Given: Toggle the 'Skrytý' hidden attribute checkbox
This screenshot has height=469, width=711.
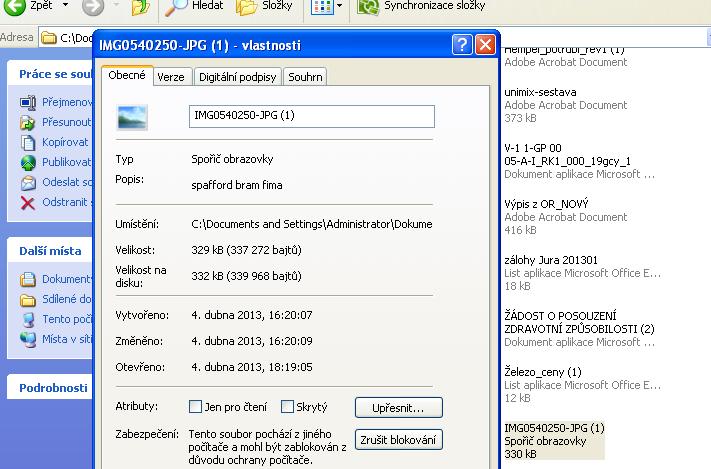Looking at the screenshot, I should point(287,407).
